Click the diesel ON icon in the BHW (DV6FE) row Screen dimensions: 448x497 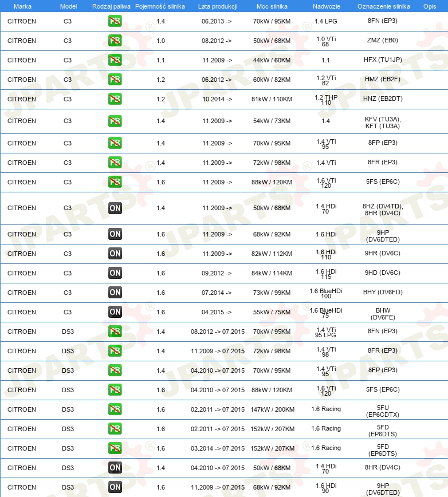[115, 312]
